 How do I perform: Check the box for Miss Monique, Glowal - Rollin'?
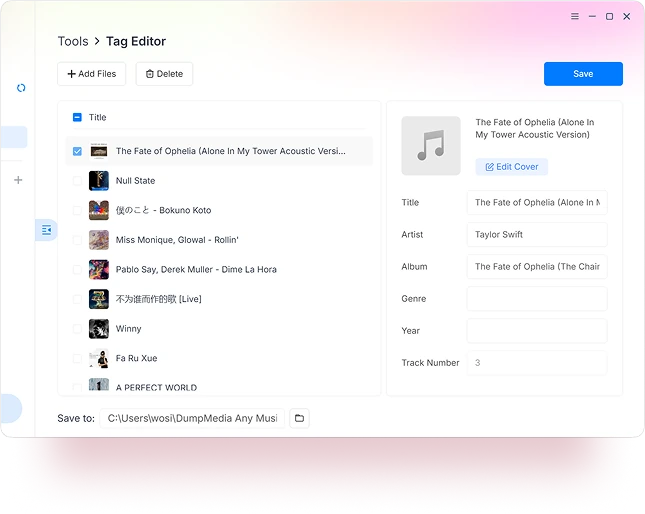pos(78,240)
